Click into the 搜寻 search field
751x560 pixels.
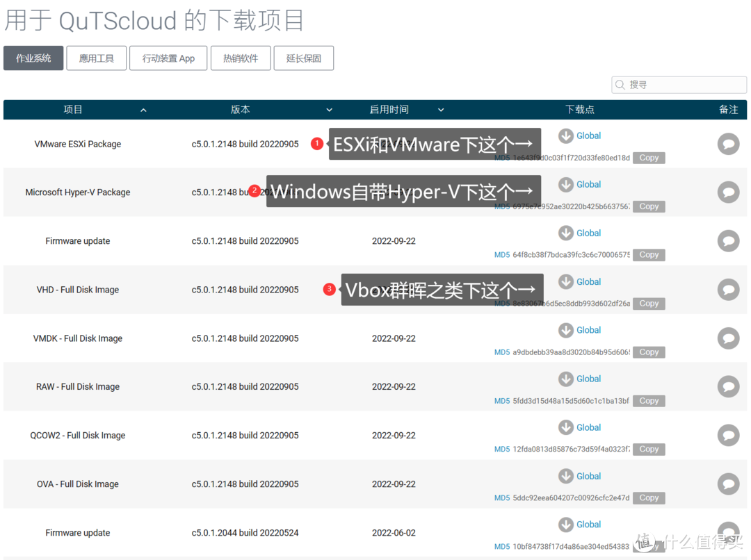tap(679, 85)
